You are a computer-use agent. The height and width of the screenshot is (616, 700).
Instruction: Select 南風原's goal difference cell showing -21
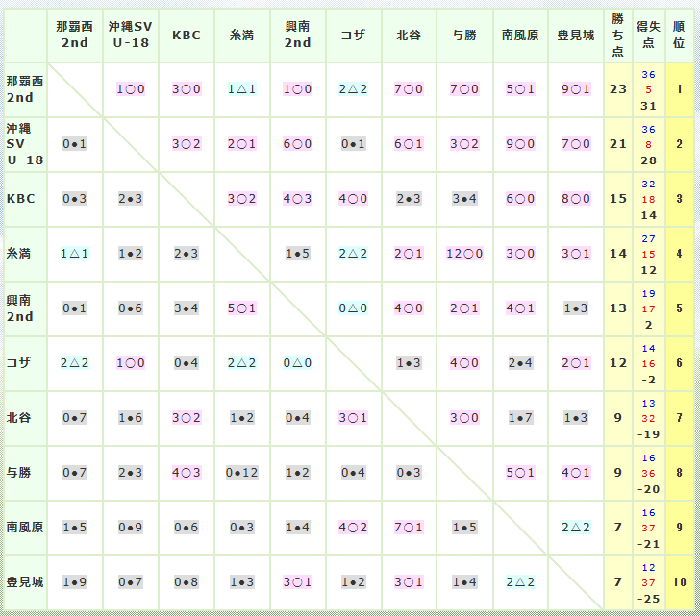648,544
